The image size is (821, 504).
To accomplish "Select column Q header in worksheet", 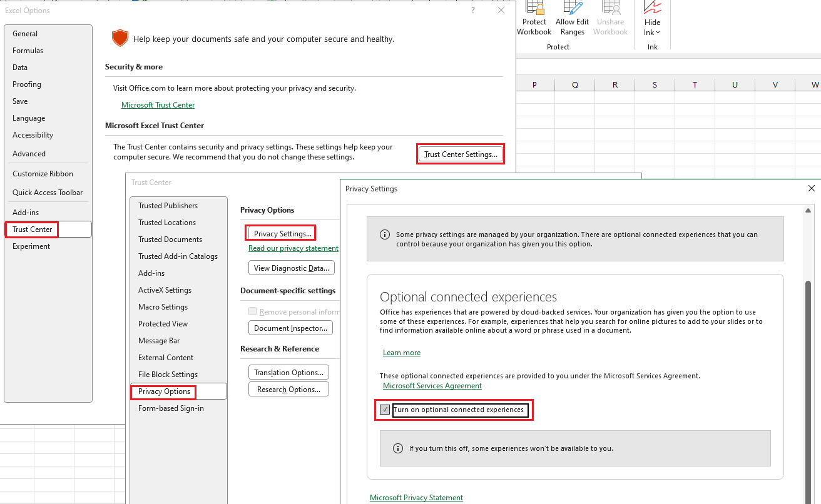I will tap(575, 84).
